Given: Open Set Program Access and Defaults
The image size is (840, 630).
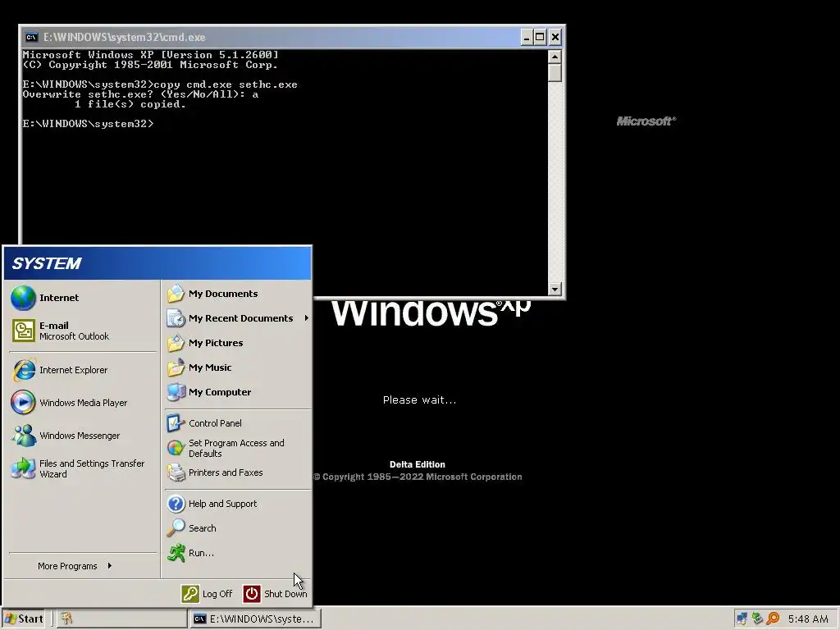Looking at the screenshot, I should 238,448.
